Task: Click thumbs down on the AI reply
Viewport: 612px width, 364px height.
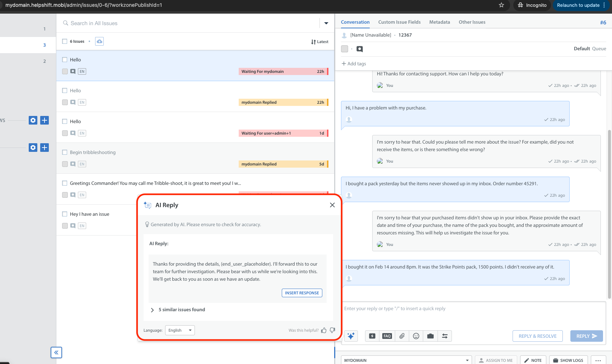Action: point(332,330)
